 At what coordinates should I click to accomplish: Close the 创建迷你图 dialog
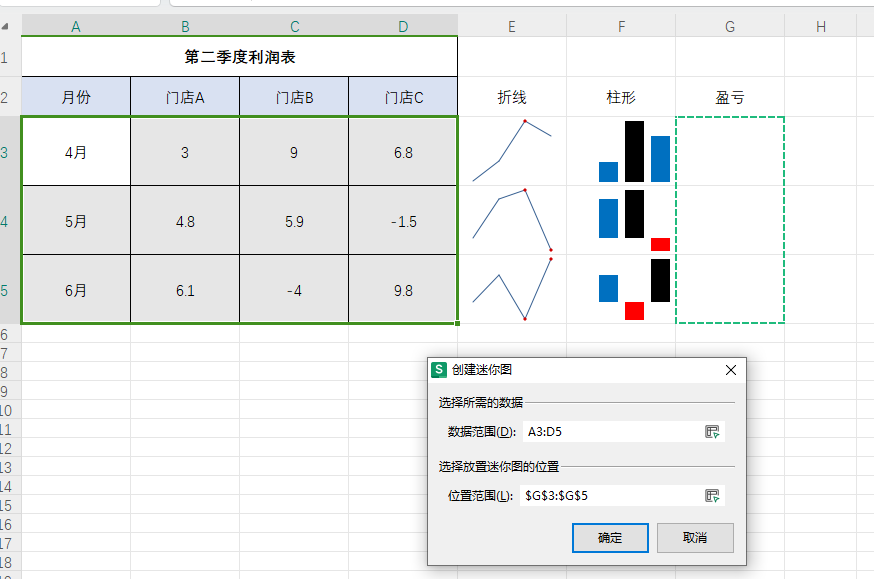(731, 370)
